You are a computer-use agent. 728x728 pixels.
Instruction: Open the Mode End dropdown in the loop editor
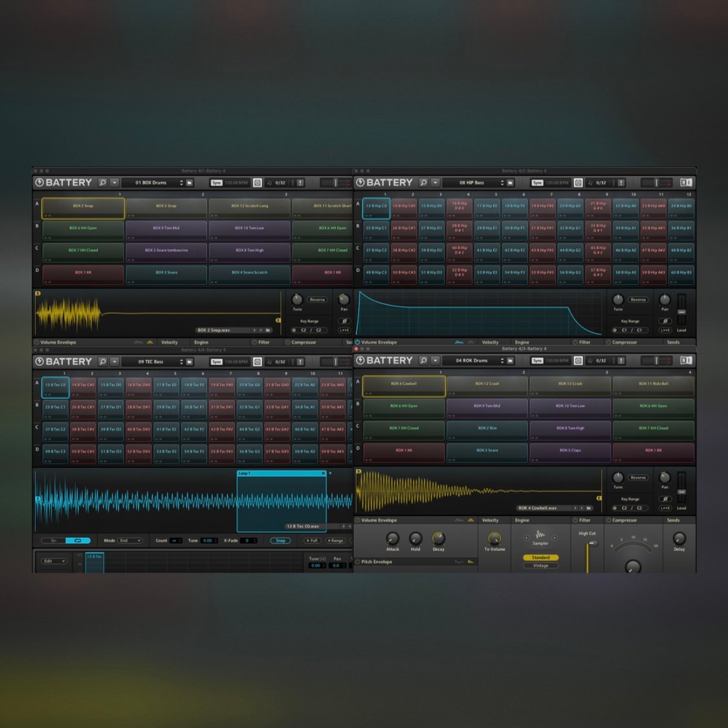pos(130,540)
